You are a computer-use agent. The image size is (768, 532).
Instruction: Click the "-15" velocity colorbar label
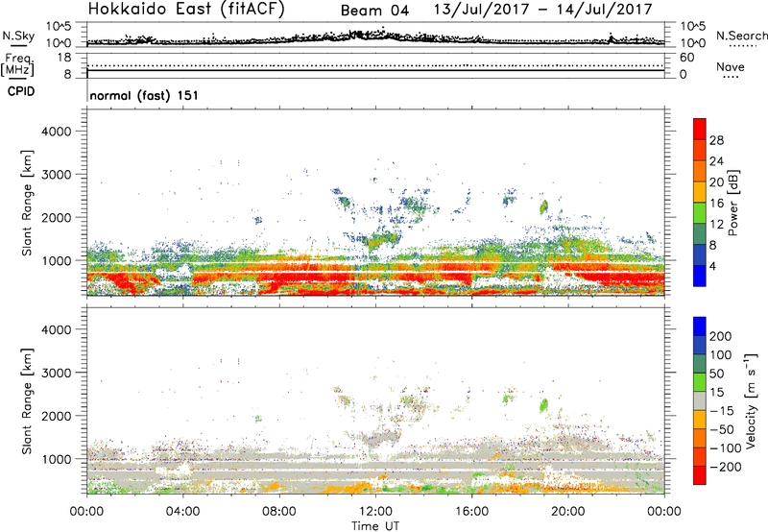[x=721, y=411]
